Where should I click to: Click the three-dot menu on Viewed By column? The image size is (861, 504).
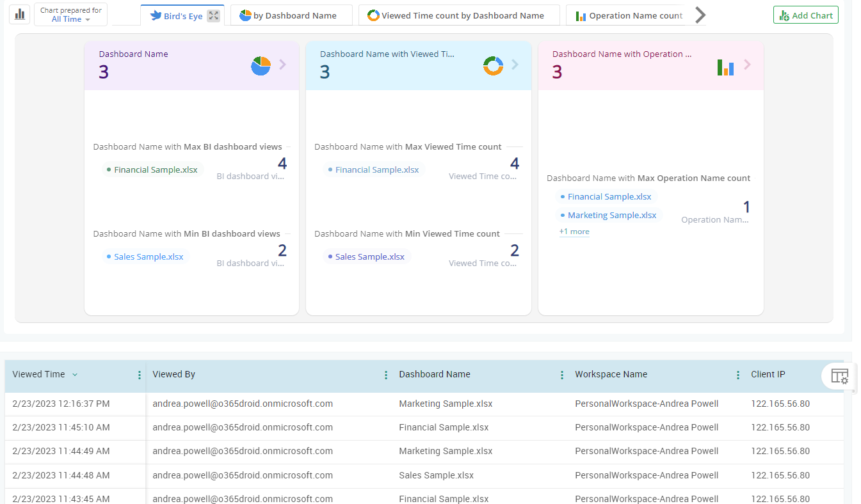[x=385, y=375]
